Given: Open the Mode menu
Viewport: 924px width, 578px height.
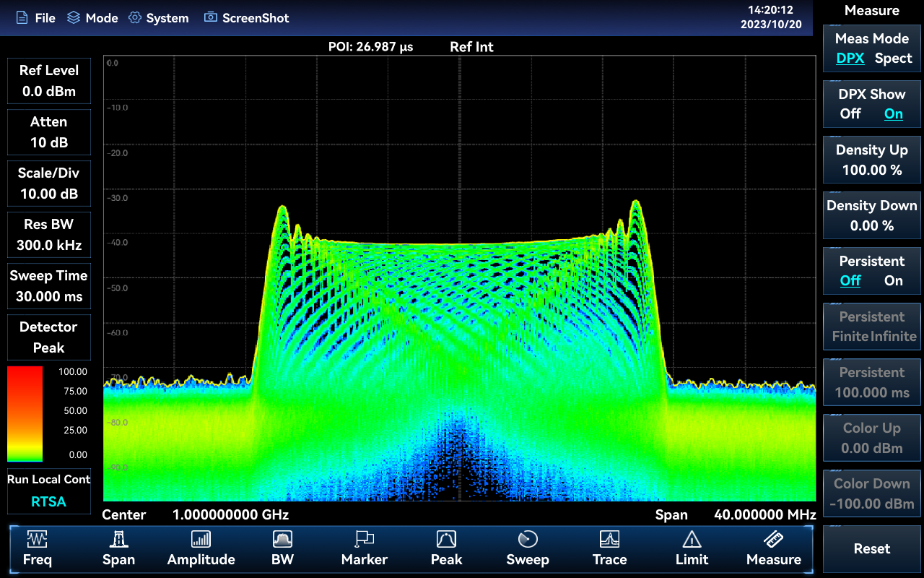Looking at the screenshot, I should 92,18.
